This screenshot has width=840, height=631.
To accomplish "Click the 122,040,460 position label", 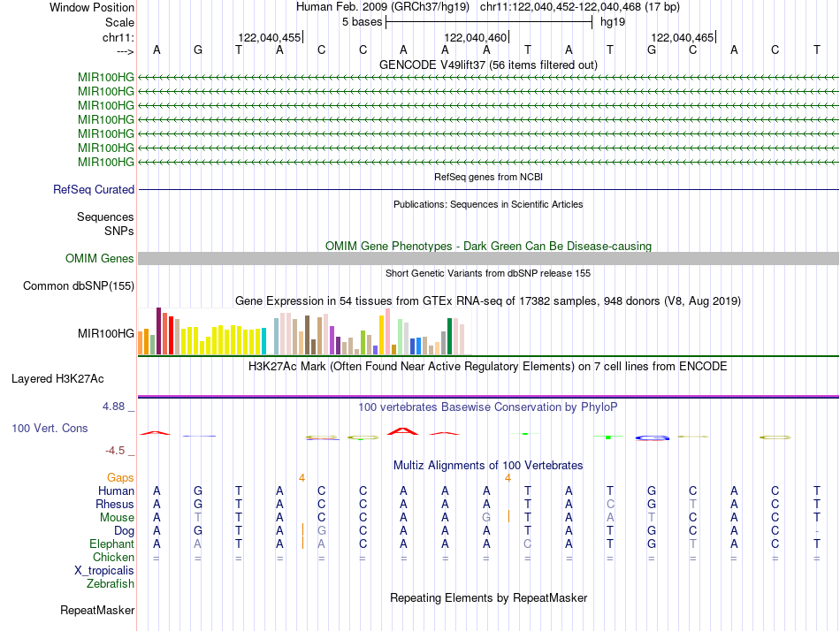I will coord(475,37).
